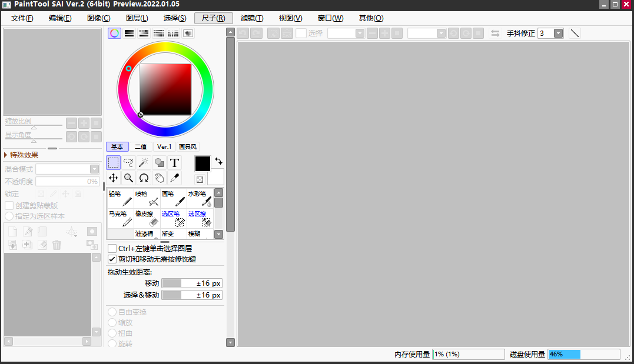The height and width of the screenshot is (364, 634).
Task: Uncheck 剪切和移动无需按修饰键 option
Action: pos(112,259)
